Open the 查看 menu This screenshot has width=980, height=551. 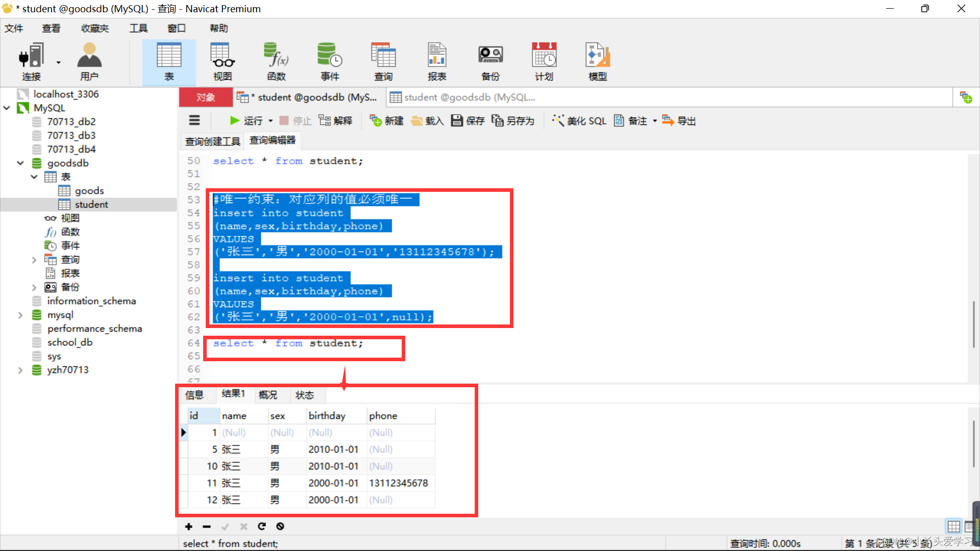[51, 28]
